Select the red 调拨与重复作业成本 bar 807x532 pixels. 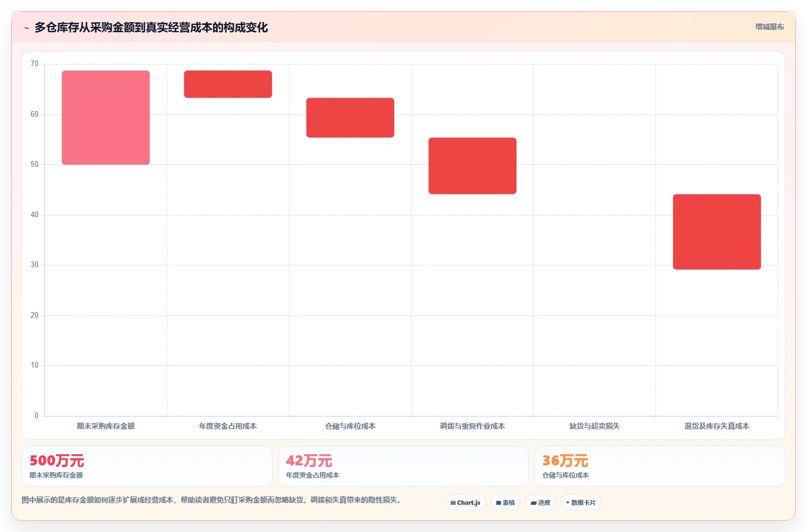click(x=472, y=166)
